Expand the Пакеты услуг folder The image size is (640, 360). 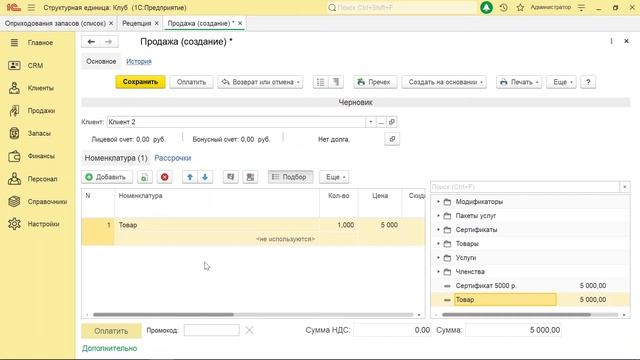439,216
